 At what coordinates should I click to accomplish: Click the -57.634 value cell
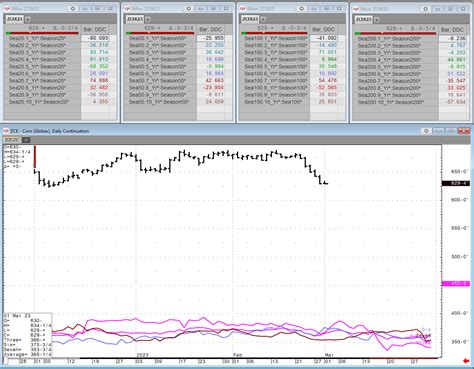point(453,102)
